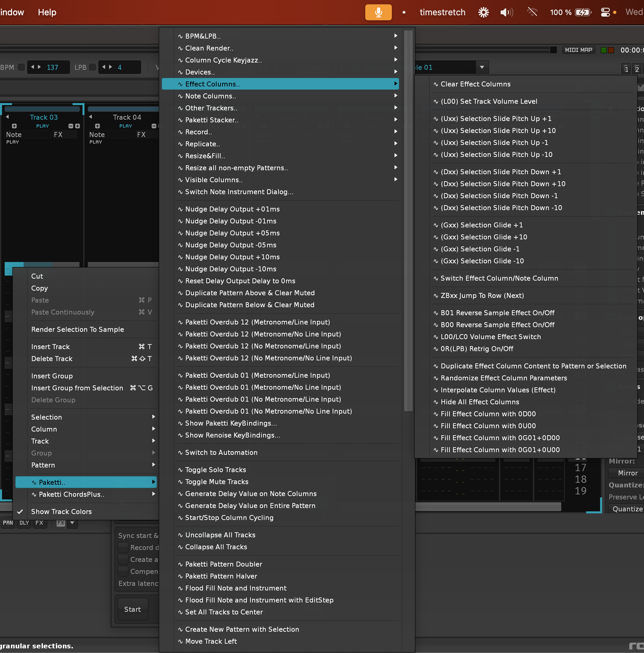The height and width of the screenshot is (653, 644).
Task: Toggle Show Track Colors menu option
Action: tap(61, 512)
